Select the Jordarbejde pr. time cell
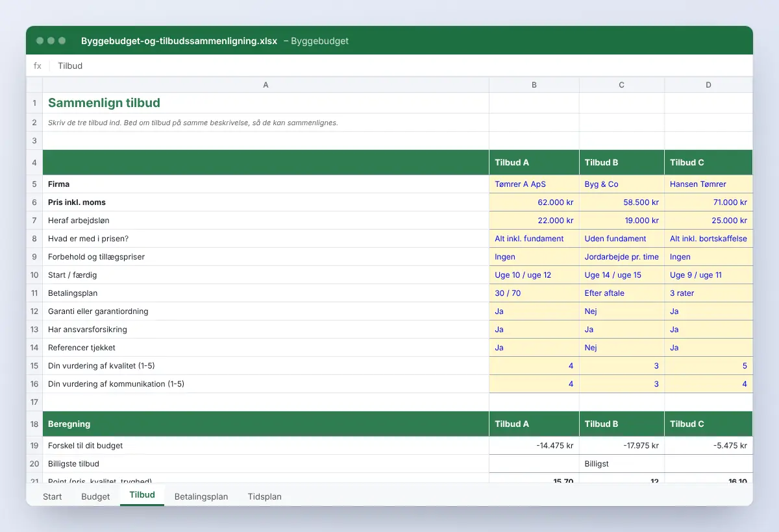Viewport: 779px width, 532px height. pyautogui.click(x=622, y=257)
